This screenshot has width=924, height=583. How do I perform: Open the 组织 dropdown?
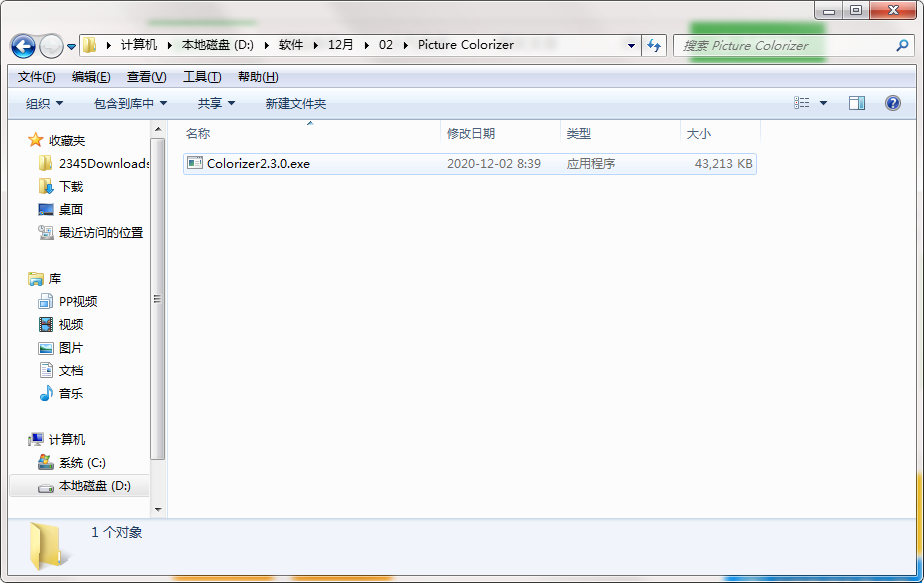44,104
